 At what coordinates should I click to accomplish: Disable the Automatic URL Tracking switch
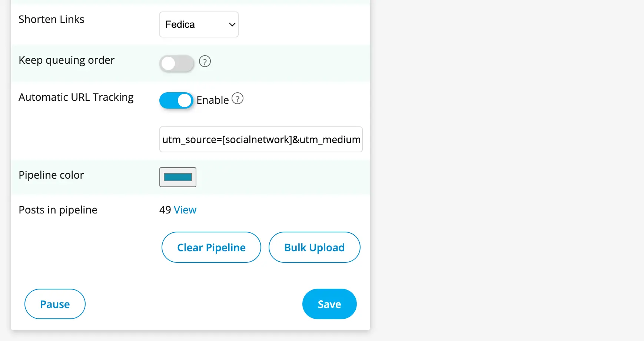[176, 100]
